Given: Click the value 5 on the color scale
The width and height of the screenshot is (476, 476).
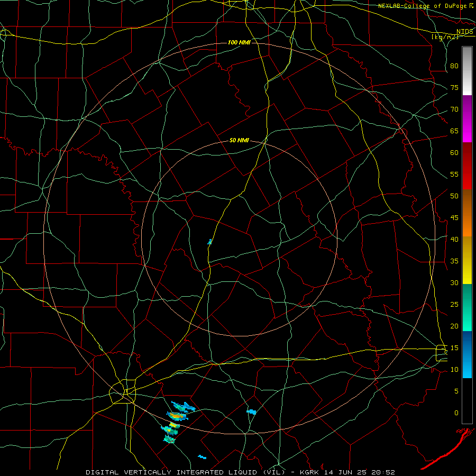Looking at the screenshot, I should click(456, 391).
